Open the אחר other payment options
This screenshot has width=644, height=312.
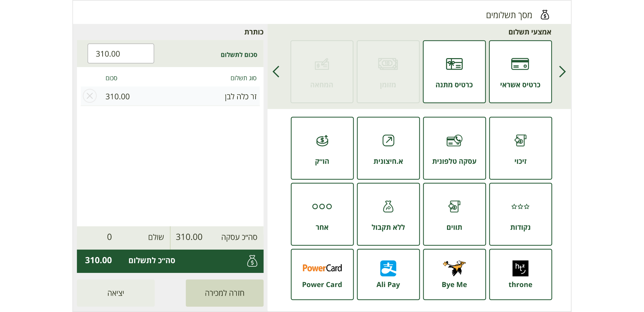point(322,214)
